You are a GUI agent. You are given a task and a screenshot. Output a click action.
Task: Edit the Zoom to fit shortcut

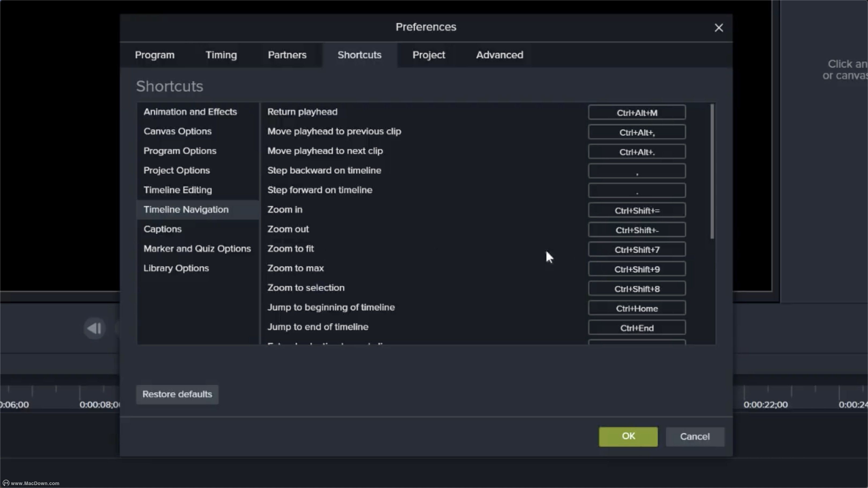637,249
